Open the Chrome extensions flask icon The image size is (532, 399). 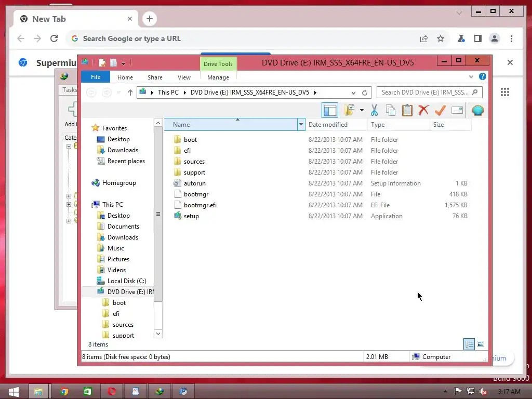point(461,38)
